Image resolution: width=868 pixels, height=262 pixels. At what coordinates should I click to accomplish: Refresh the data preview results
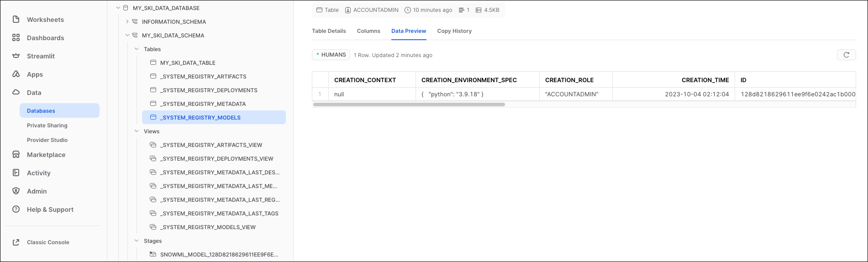846,55
